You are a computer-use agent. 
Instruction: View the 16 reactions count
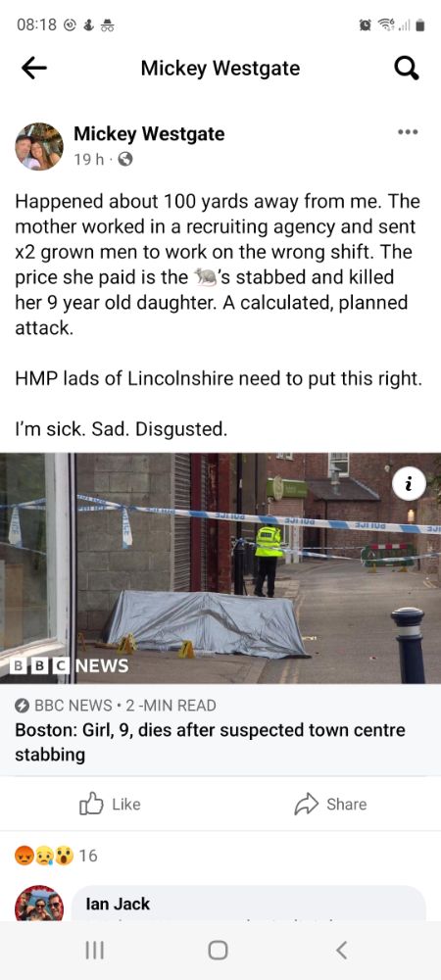pos(89,856)
